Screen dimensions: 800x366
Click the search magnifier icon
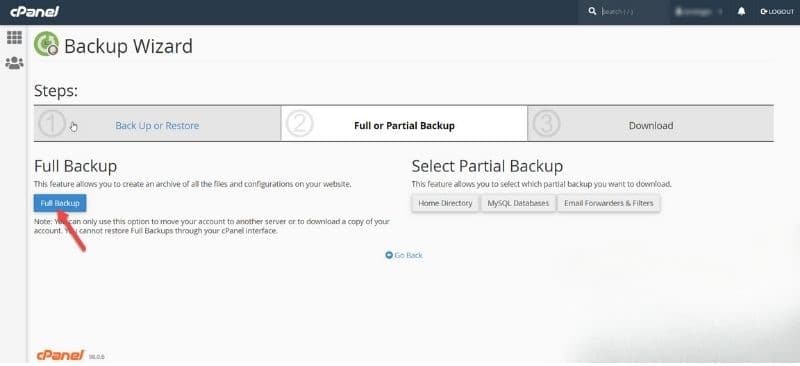tap(592, 11)
